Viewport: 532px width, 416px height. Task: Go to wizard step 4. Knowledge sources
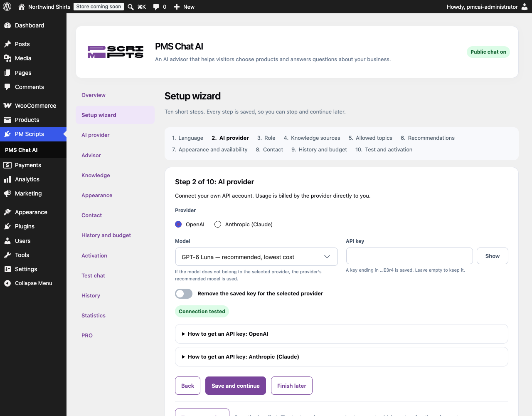[312, 138]
